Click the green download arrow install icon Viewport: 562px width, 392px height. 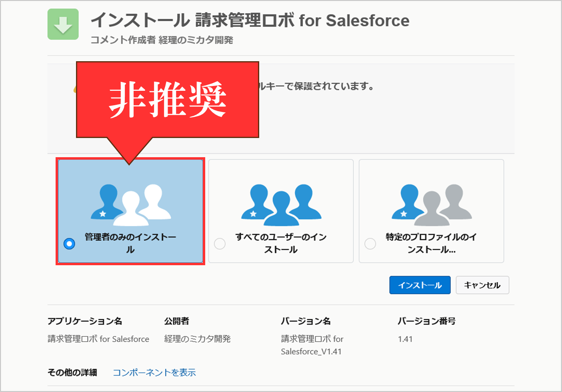[x=63, y=24]
